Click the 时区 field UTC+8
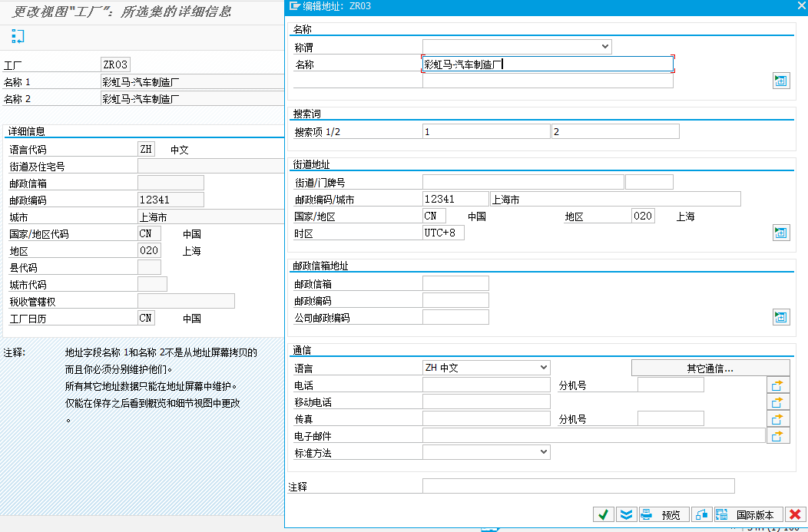This screenshot has width=808, height=532. tap(443, 233)
